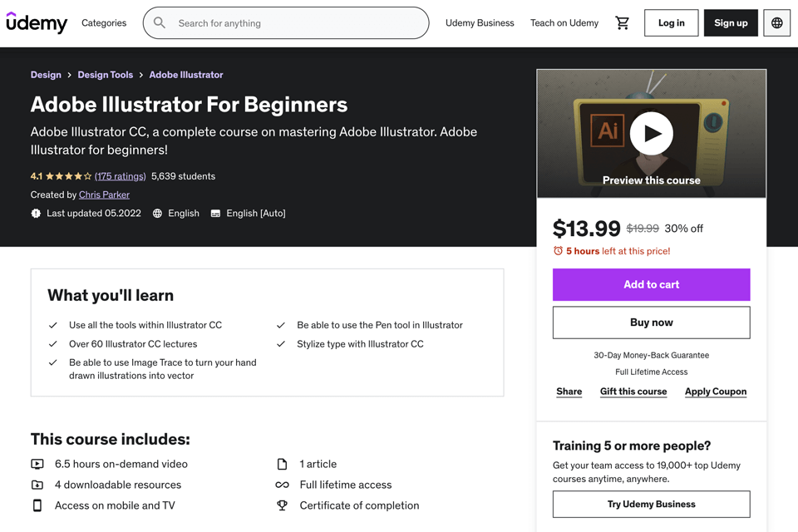Click the 'Preview this course' caption
Image resolution: width=798 pixels, height=532 pixels.
[652, 180]
